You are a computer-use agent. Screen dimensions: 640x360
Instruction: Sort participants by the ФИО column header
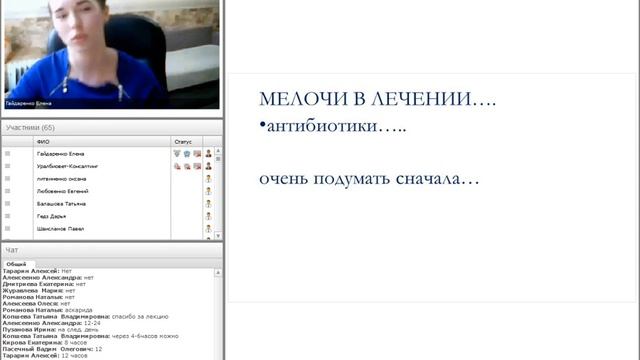pyautogui.click(x=102, y=142)
